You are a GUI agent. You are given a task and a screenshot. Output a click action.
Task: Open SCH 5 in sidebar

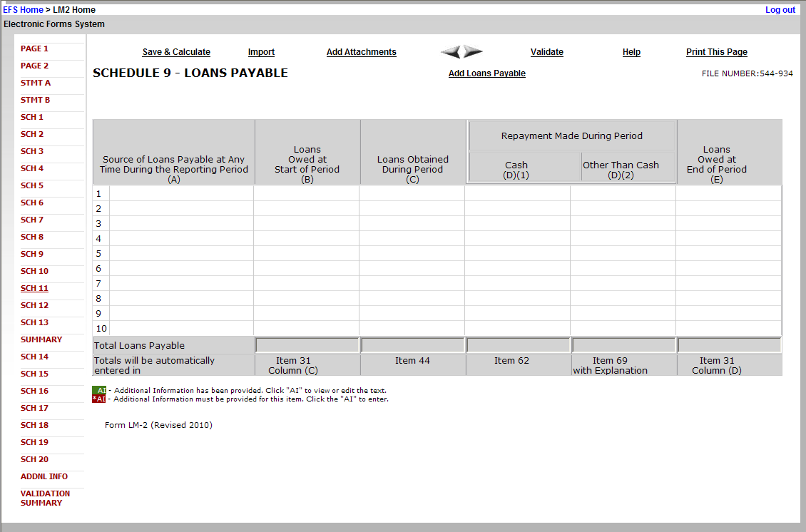pos(32,185)
